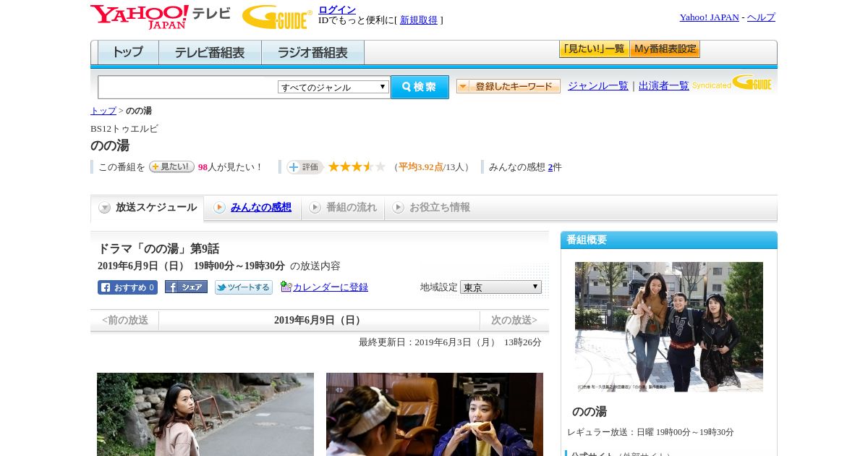
Task: Click the 評価 rating plus button
Action: point(305,167)
